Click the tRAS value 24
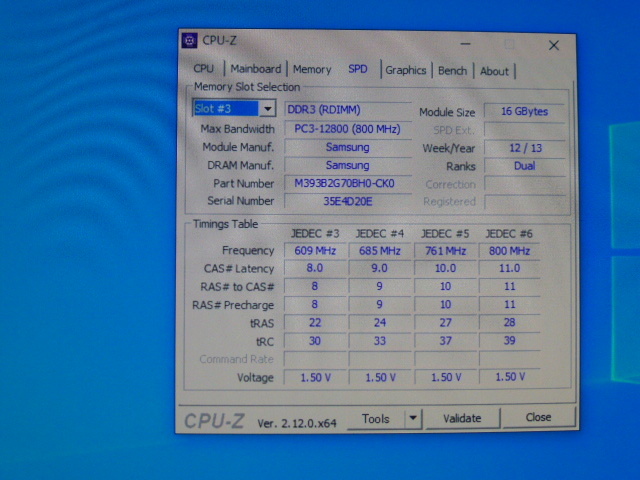Screen dimensions: 640x480 click(380, 323)
